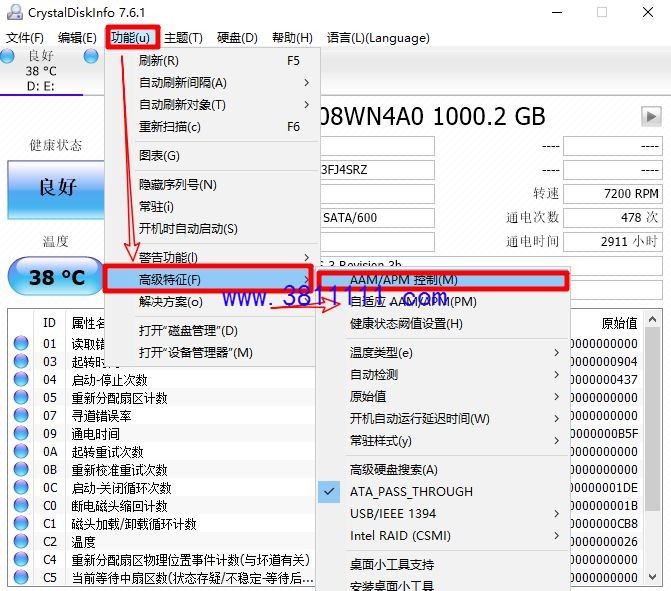
Task: Open 图表(G) from the menu
Action: click(x=213, y=155)
